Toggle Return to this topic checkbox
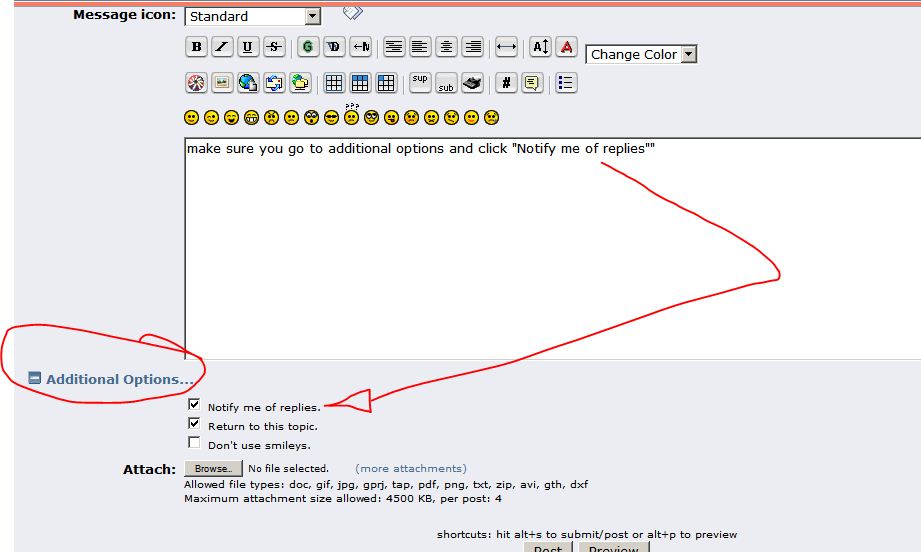Viewport: 921px width, 552px height. (194, 424)
